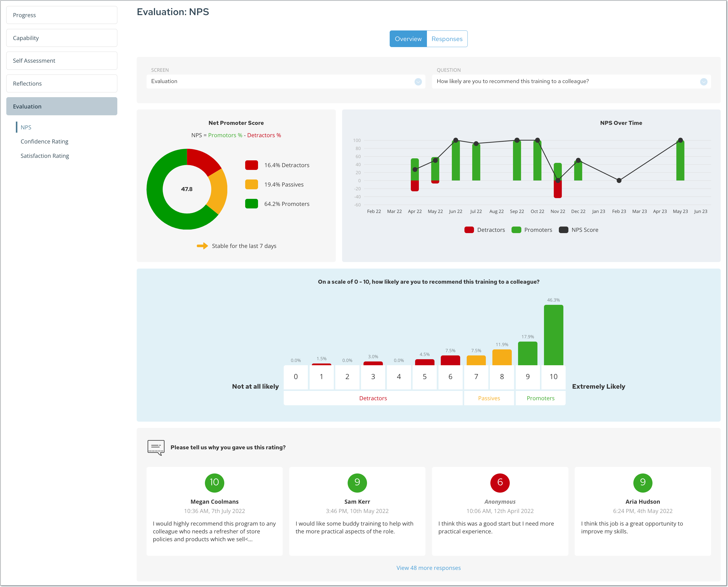Click the Aria Hudson name
The height and width of the screenshot is (587, 728).
[642, 501]
